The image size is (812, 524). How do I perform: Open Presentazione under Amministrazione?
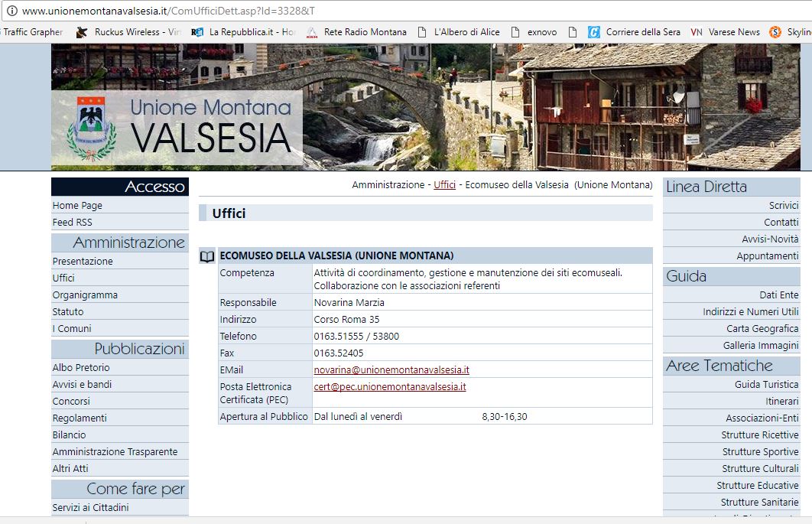tap(83, 261)
